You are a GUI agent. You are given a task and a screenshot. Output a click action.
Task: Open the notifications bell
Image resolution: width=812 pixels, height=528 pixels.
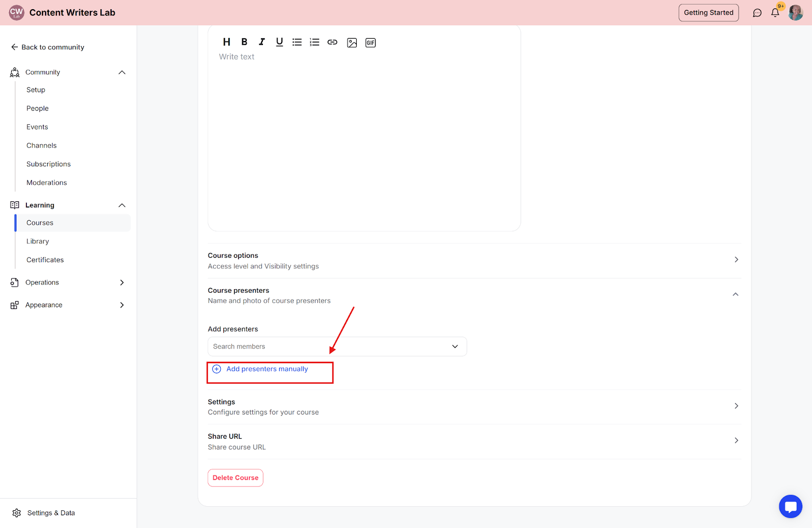pos(775,13)
